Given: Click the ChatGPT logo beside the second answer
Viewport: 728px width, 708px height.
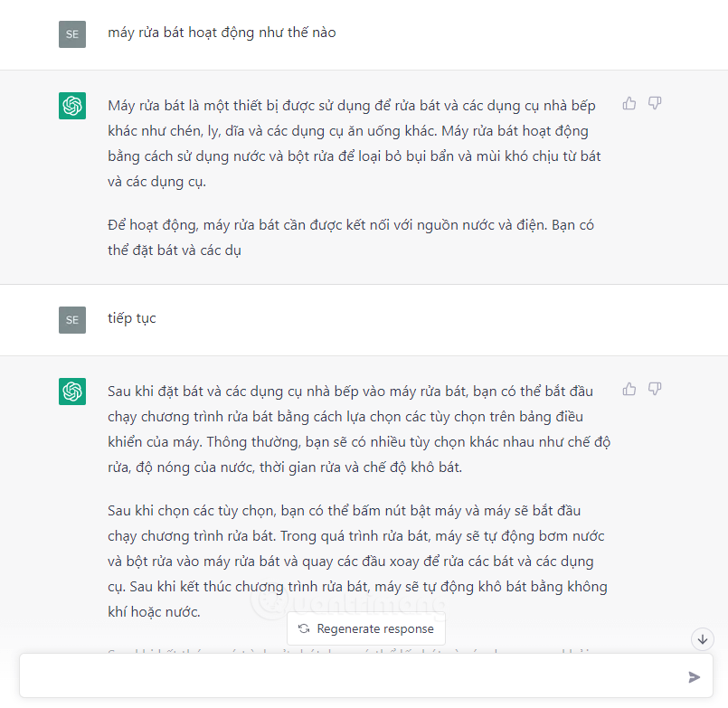Looking at the screenshot, I should (72, 392).
